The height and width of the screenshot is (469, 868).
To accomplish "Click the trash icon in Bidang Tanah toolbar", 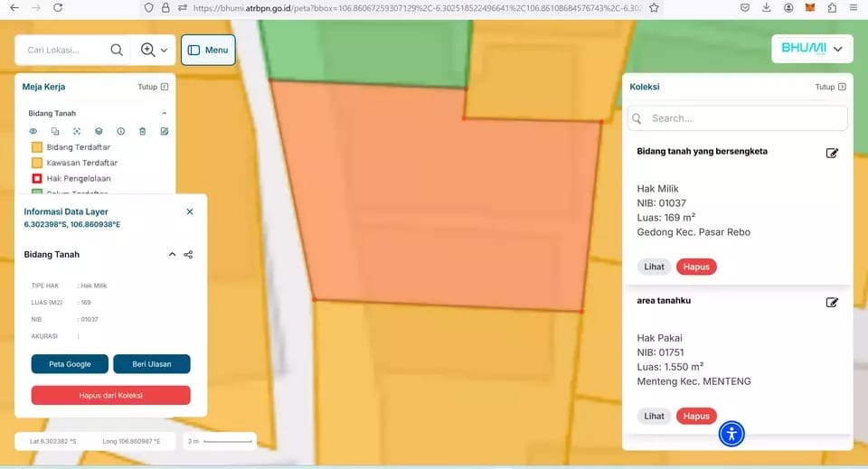I will [x=142, y=131].
